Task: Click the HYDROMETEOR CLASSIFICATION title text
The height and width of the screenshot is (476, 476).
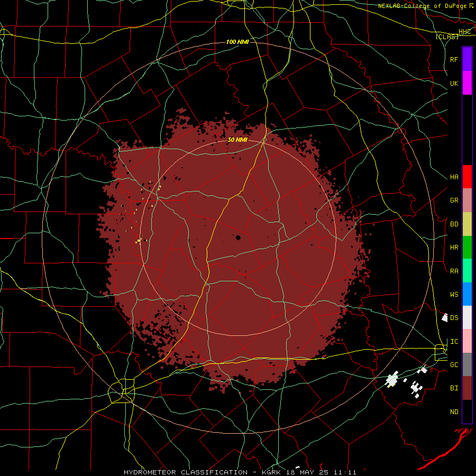Action: [186, 472]
